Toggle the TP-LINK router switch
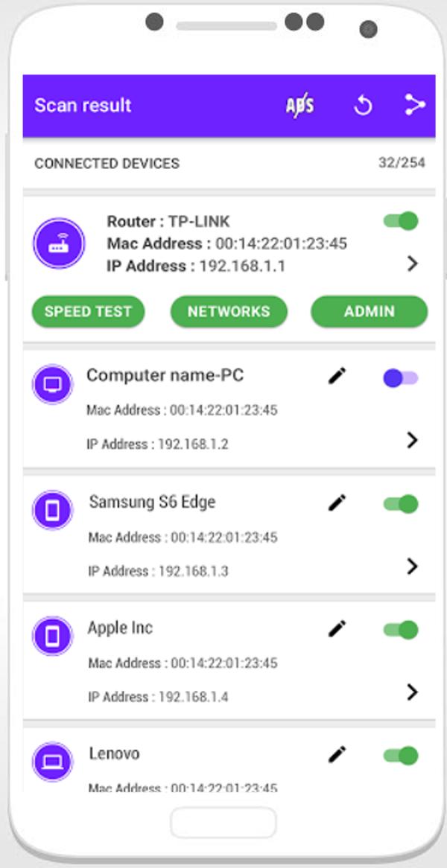The width and height of the screenshot is (447, 868). click(401, 221)
